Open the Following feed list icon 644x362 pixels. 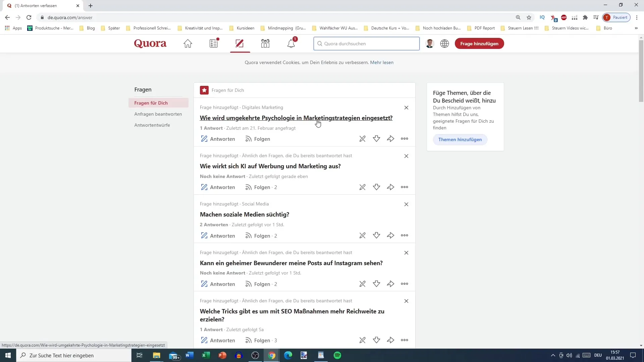(214, 43)
